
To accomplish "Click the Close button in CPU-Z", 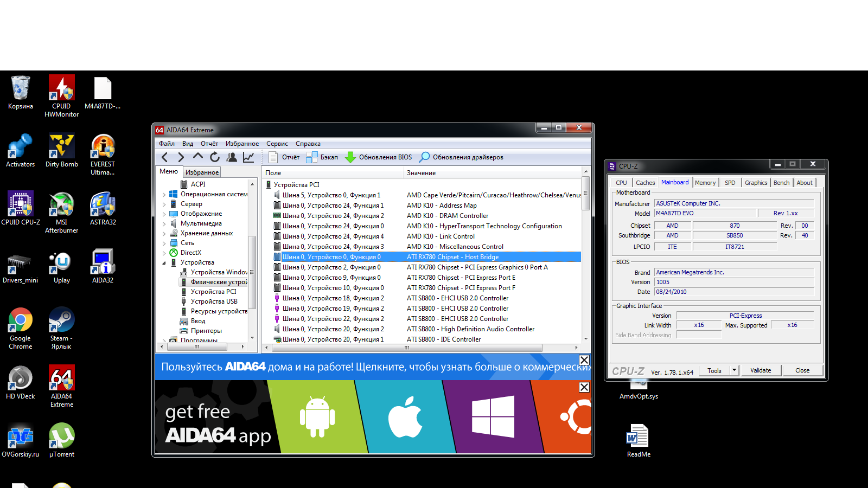I will tap(802, 370).
